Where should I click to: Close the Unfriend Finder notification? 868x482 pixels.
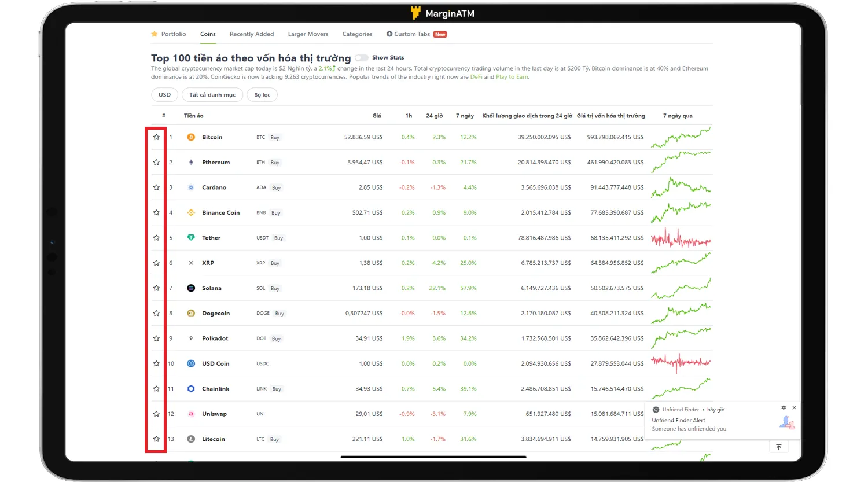[x=794, y=408]
